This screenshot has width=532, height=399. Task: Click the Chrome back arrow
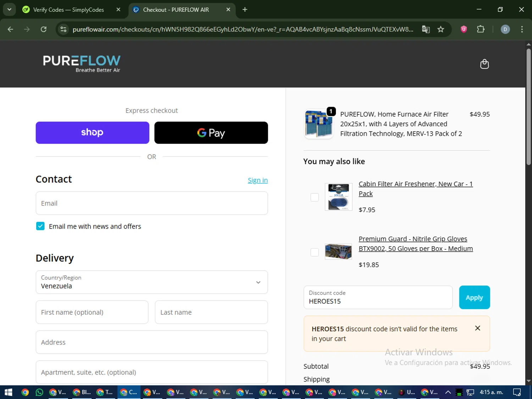10,29
